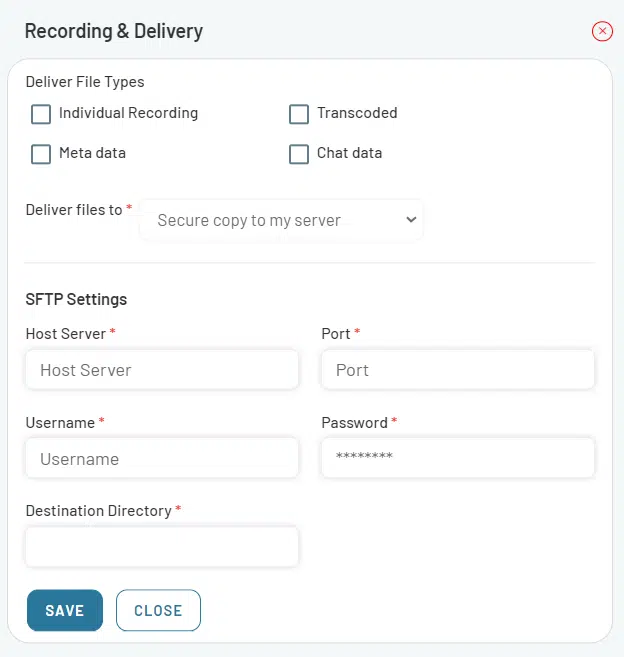Image resolution: width=624 pixels, height=657 pixels.
Task: Check the Meta data checkbox
Action: [41, 154]
